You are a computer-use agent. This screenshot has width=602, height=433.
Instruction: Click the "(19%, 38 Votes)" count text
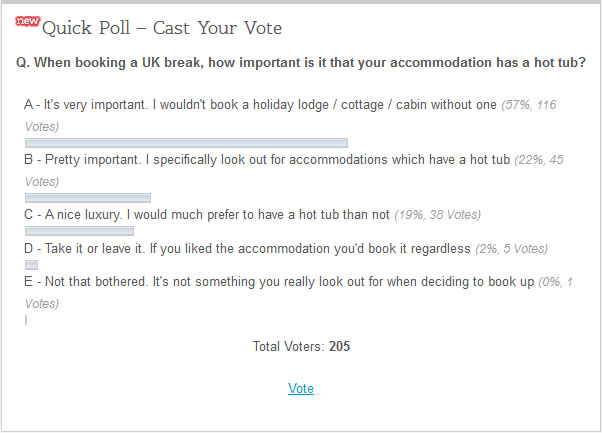point(437,215)
